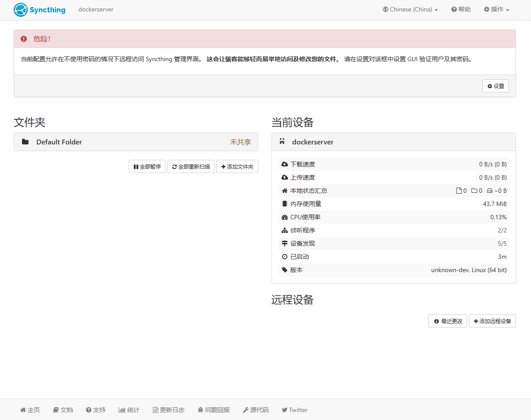This screenshot has width=531, height=420.
Task: Expand the Default Folder panel
Action: (136, 142)
